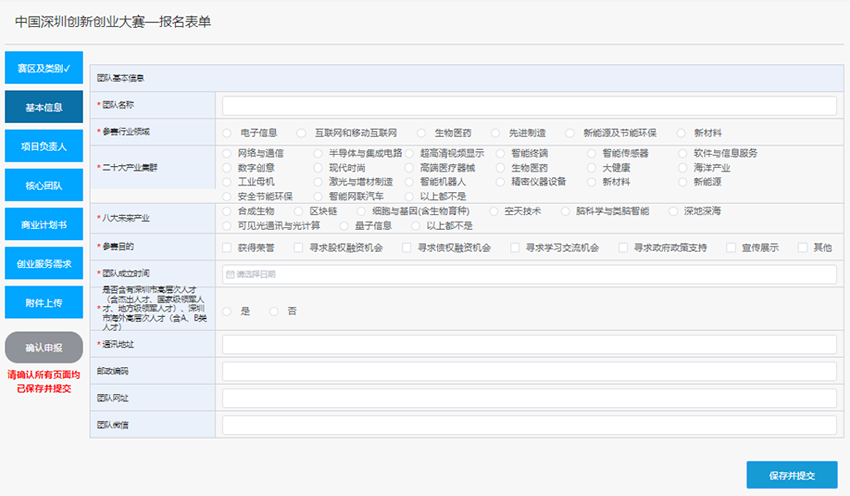Click 保存并提交 button

(791, 475)
